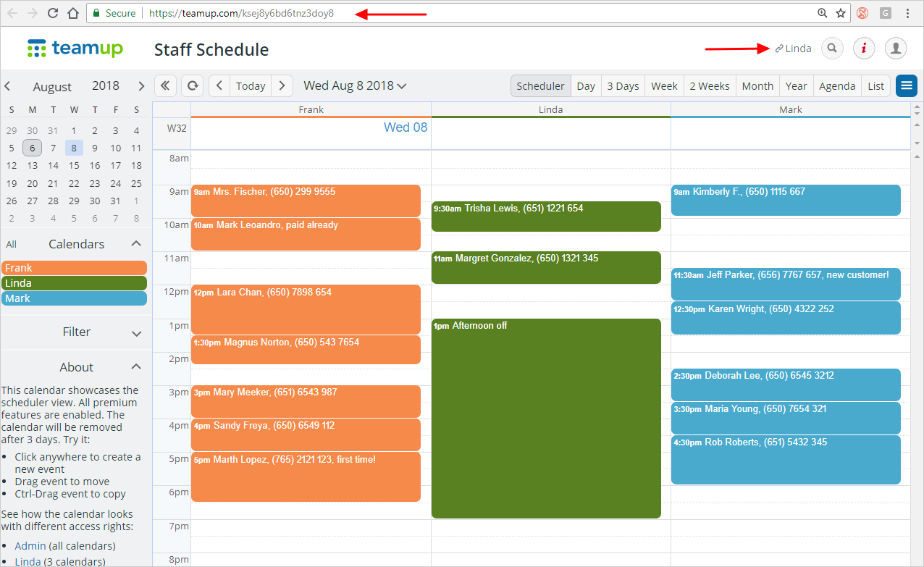Open the red info icon
Viewport: 924px width, 567px height.
[x=864, y=49]
